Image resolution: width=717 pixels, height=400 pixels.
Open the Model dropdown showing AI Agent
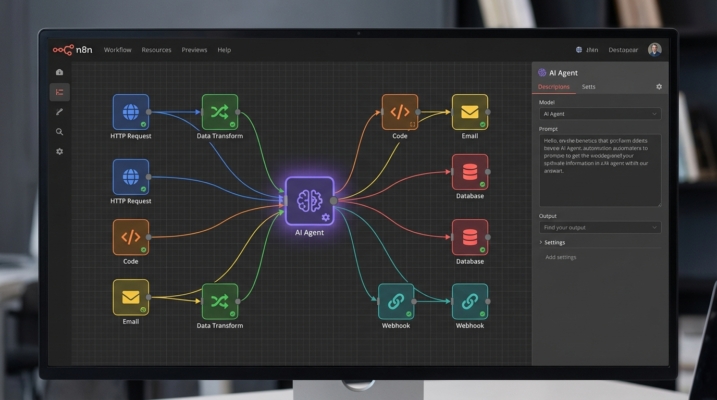click(x=599, y=114)
